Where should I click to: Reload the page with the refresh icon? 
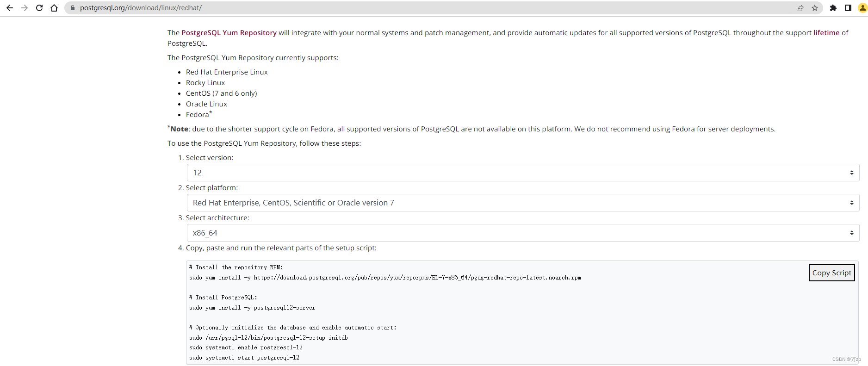pos(39,8)
